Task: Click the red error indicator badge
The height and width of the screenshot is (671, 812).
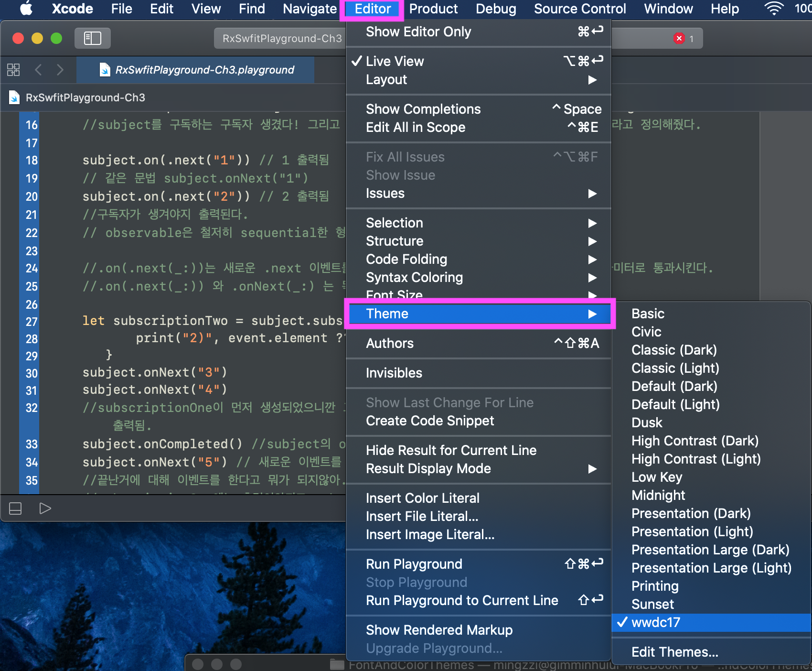Action: (679, 38)
